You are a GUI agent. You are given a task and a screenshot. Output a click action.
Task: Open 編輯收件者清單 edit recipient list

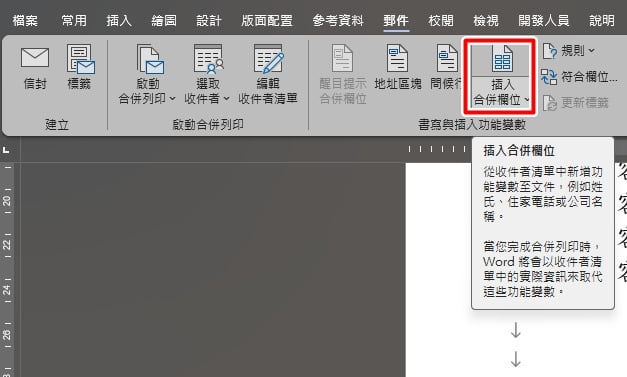click(269, 59)
